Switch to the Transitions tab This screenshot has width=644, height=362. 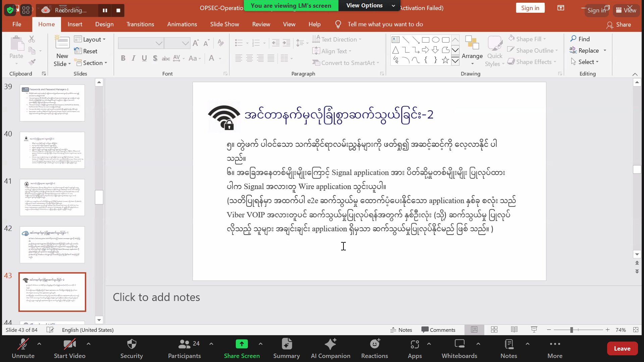[140, 24]
